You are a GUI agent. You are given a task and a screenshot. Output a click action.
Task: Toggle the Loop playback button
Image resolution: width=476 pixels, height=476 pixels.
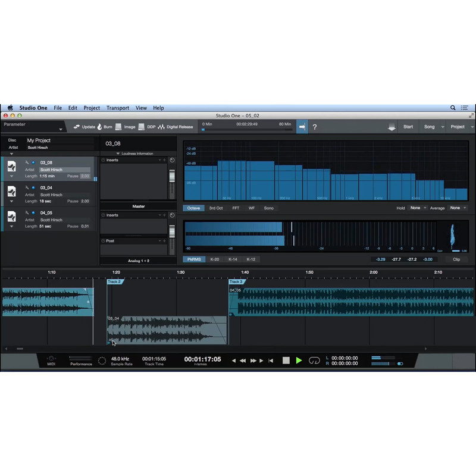click(314, 361)
